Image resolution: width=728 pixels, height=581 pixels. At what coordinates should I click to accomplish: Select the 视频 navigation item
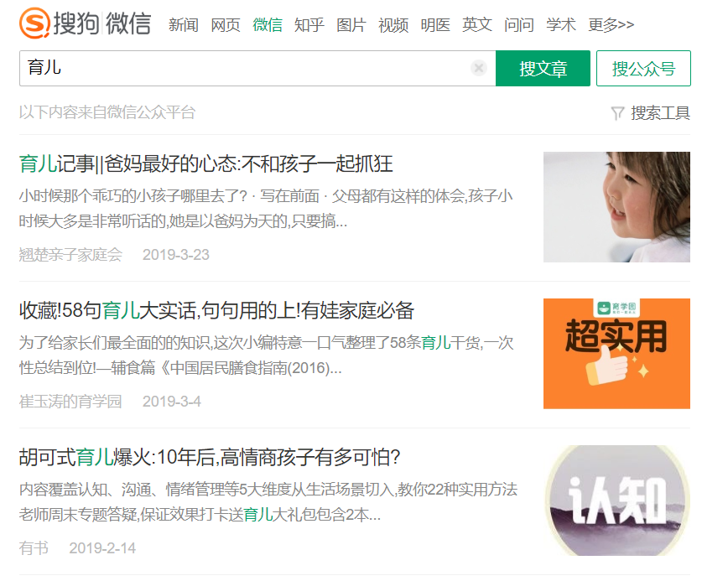pos(393,25)
